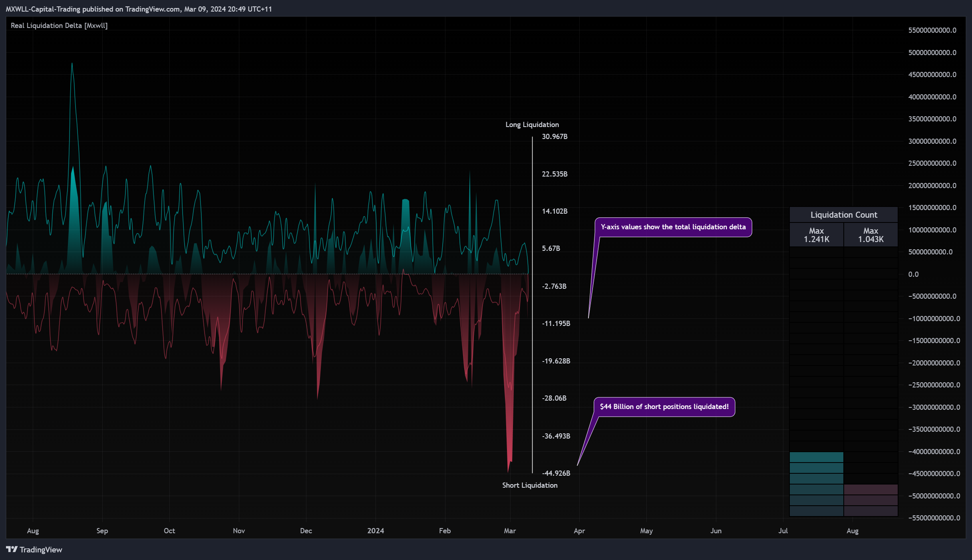
Task: Click the 15000000000.0 price axis label
Action: 932,208
